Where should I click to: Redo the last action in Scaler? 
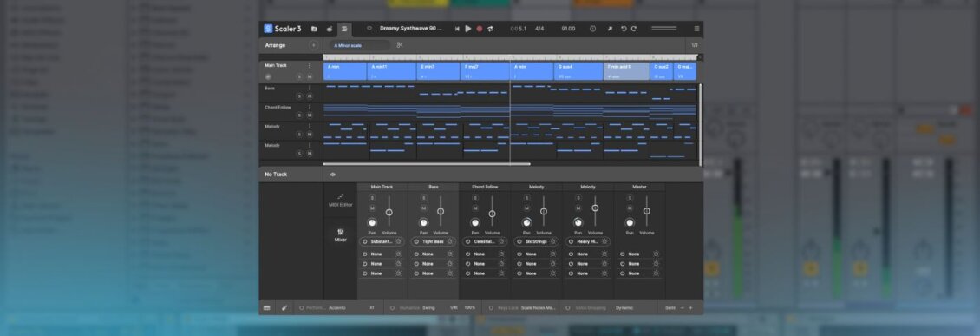(634, 29)
